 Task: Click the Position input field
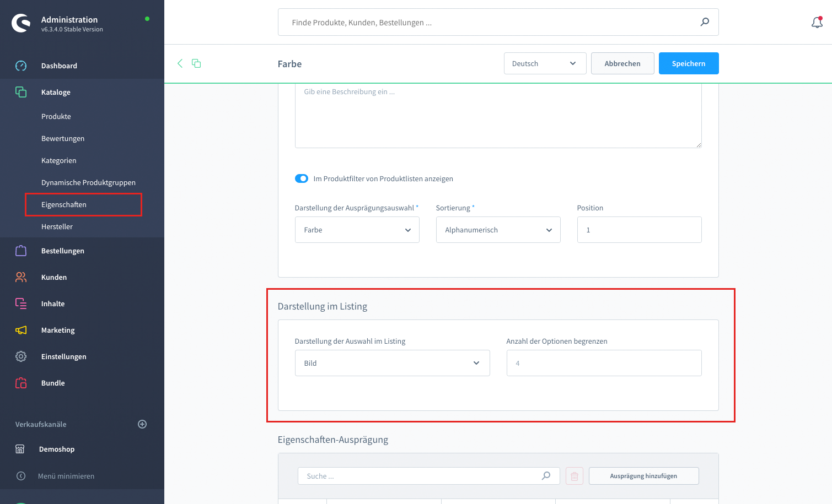pyautogui.click(x=640, y=230)
